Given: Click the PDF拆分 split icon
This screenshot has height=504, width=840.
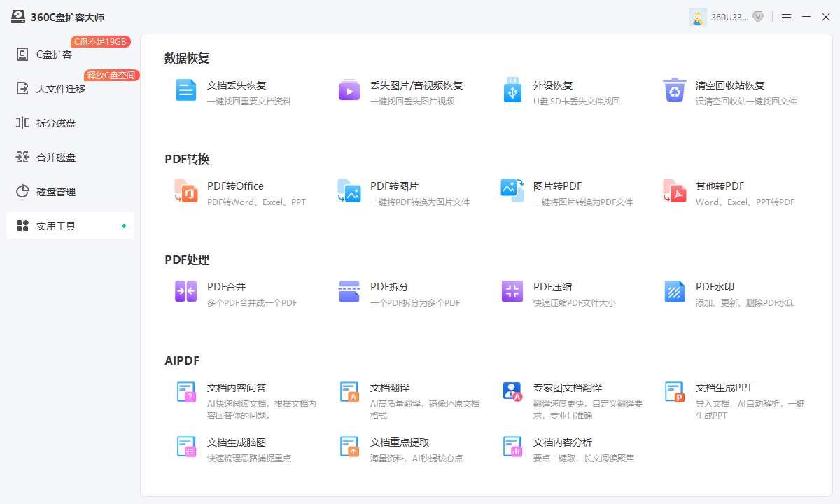Looking at the screenshot, I should click(349, 291).
